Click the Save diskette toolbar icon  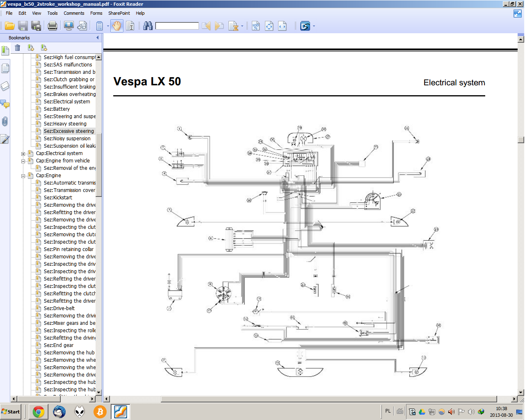(x=23, y=26)
